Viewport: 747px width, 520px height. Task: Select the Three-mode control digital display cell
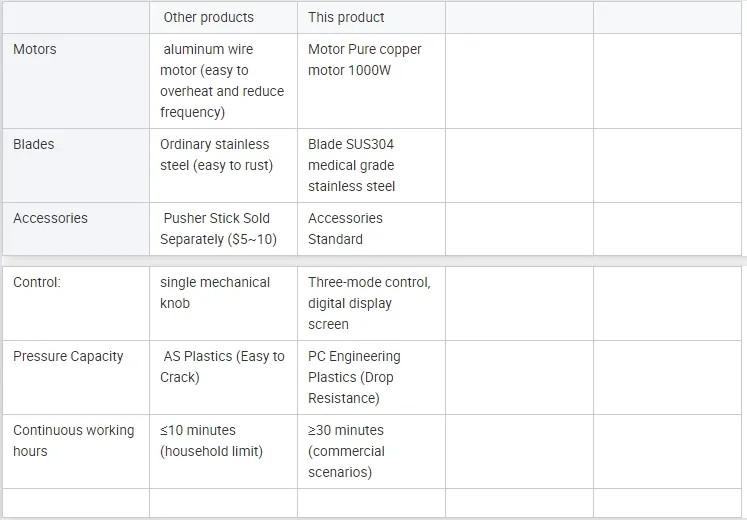(368, 303)
